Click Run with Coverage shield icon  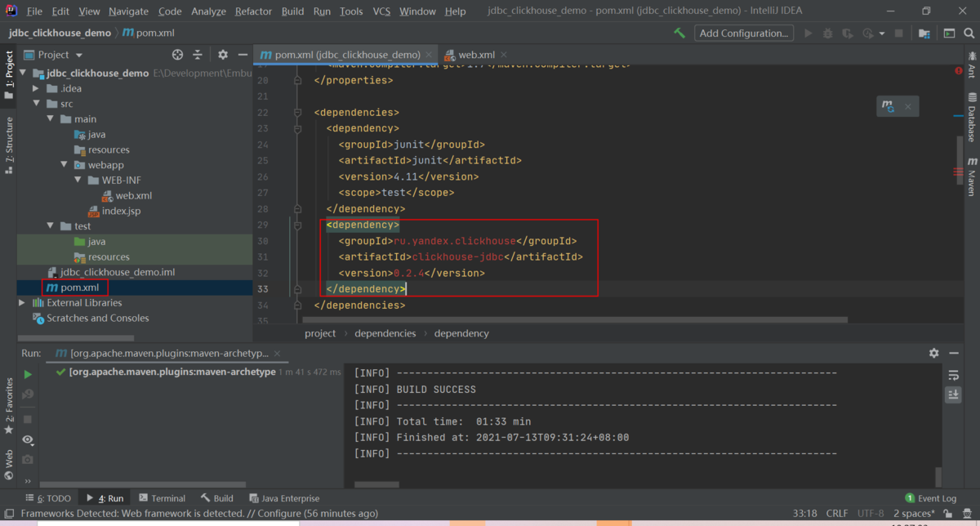tap(848, 33)
